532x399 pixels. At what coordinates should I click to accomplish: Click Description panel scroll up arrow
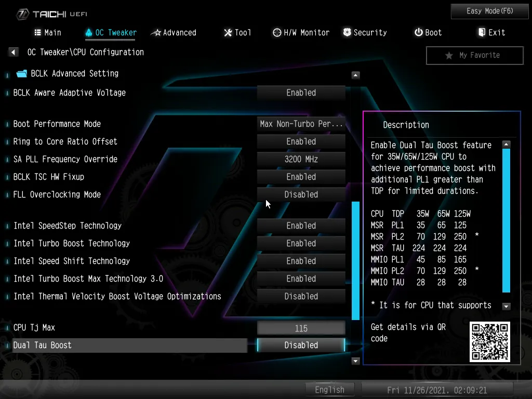click(x=506, y=144)
